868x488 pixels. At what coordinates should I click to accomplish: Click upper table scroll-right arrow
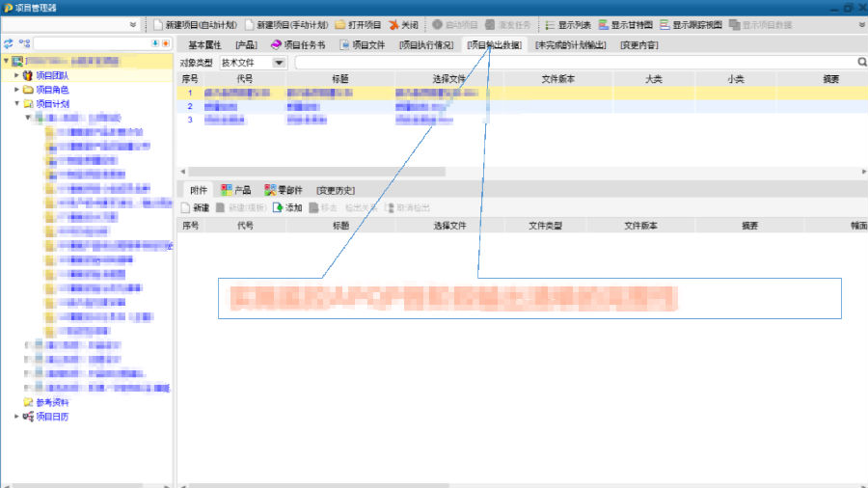pos(863,172)
